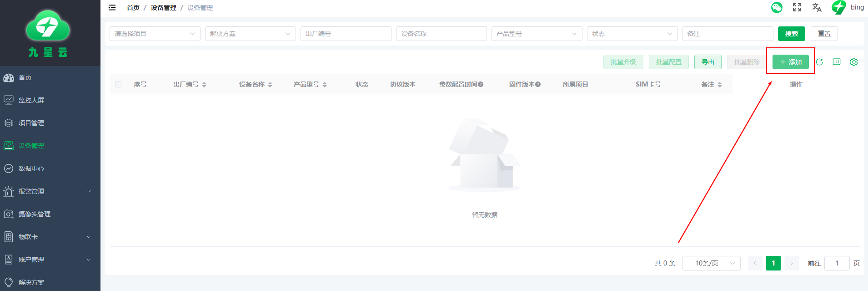The height and width of the screenshot is (291, 868).
Task: Click the 批量删除 button
Action: [x=747, y=62]
